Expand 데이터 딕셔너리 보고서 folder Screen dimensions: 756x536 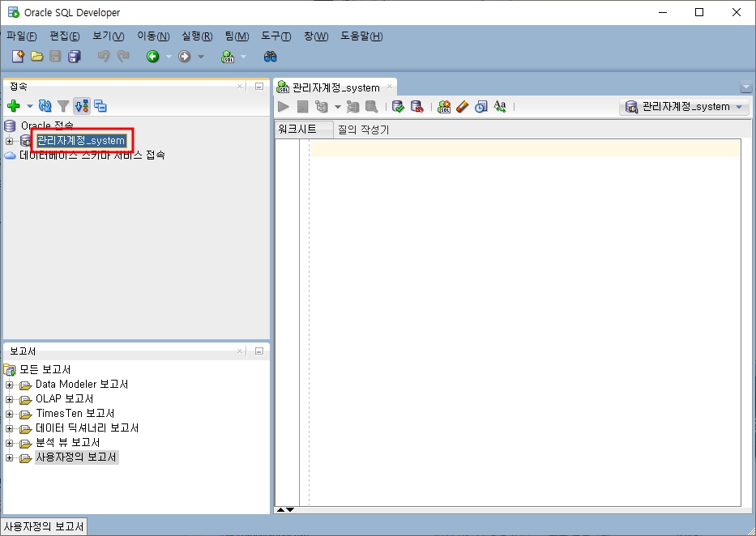tap(9, 428)
